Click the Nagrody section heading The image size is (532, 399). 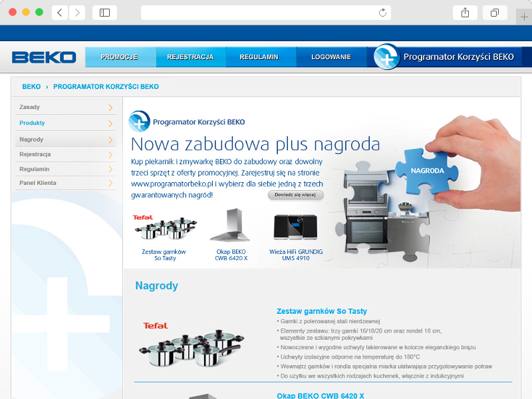[156, 286]
